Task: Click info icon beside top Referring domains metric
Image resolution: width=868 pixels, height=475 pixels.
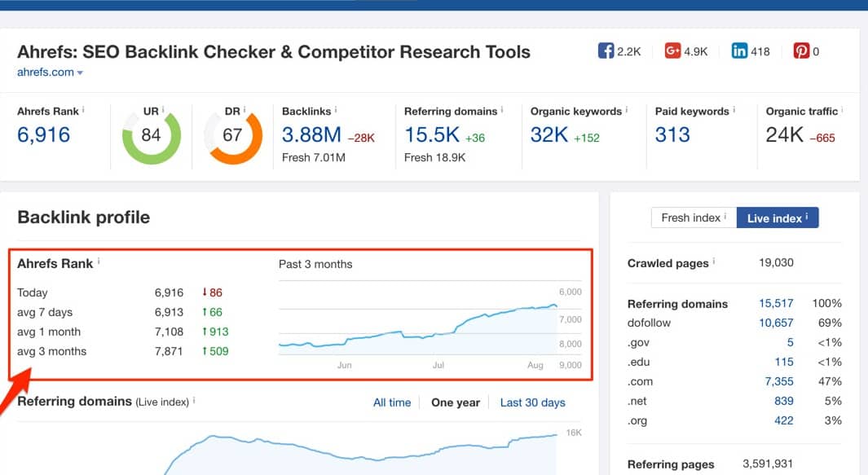Action: coord(501,110)
